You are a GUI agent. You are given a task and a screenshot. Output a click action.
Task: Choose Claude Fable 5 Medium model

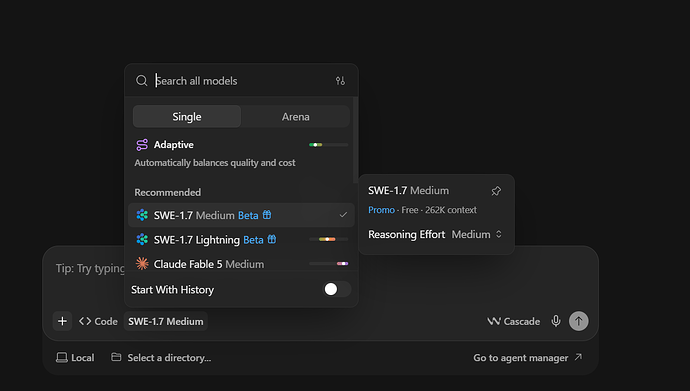click(x=241, y=263)
